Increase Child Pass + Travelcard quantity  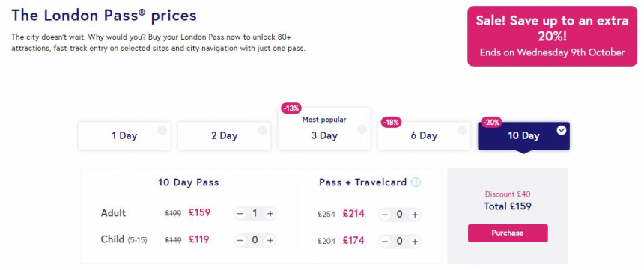pos(415,242)
